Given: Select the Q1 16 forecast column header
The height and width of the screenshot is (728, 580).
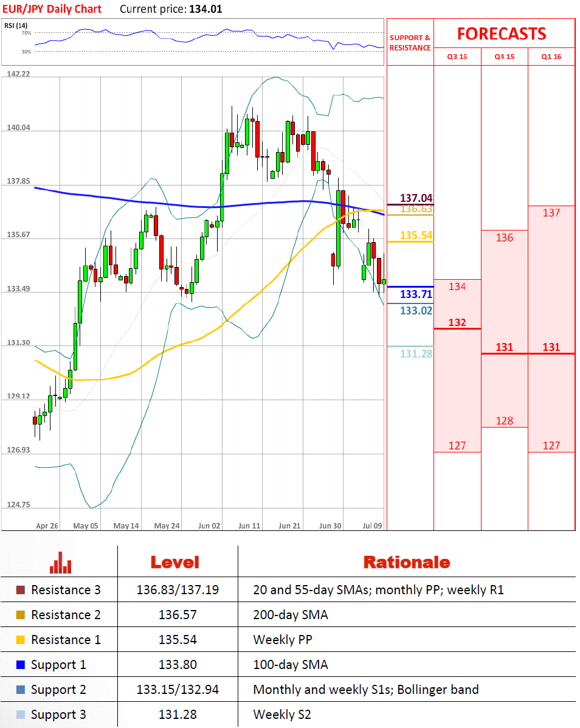Looking at the screenshot, I should tap(551, 57).
